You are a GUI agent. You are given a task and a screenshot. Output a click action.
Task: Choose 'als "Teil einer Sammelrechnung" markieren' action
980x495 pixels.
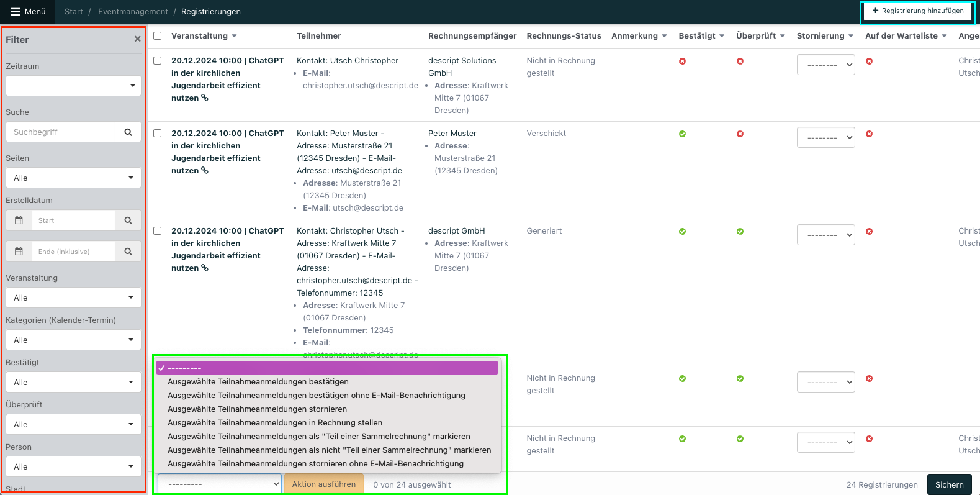click(327, 436)
